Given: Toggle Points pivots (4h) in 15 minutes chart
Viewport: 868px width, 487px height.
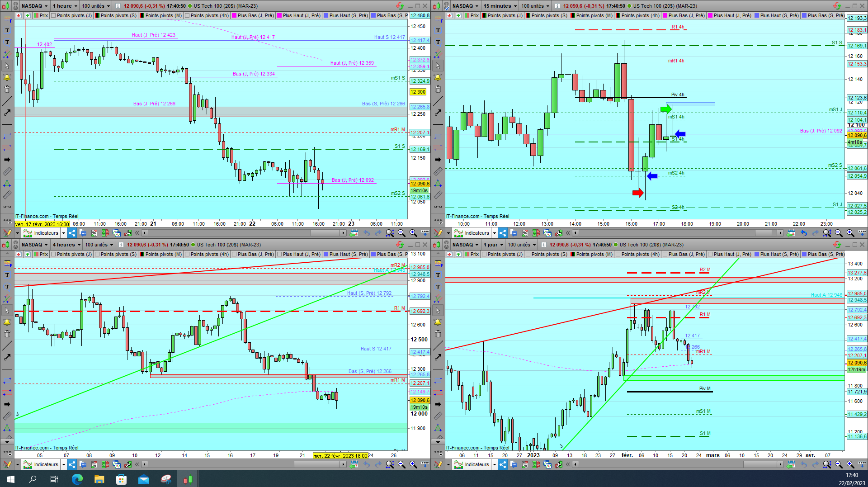Looking at the screenshot, I should pos(638,15).
